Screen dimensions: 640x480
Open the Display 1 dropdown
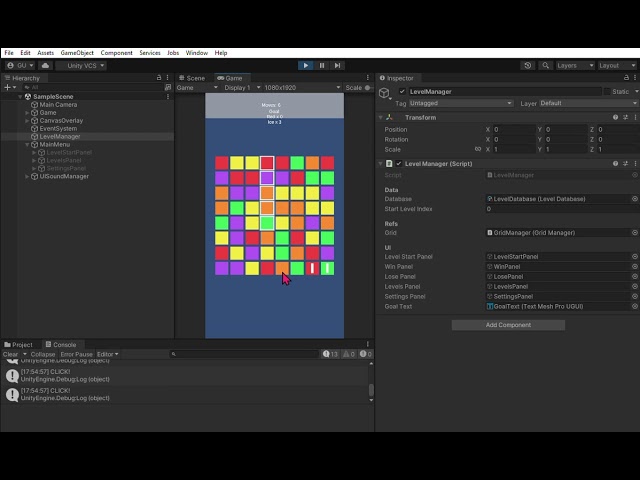tap(242, 88)
